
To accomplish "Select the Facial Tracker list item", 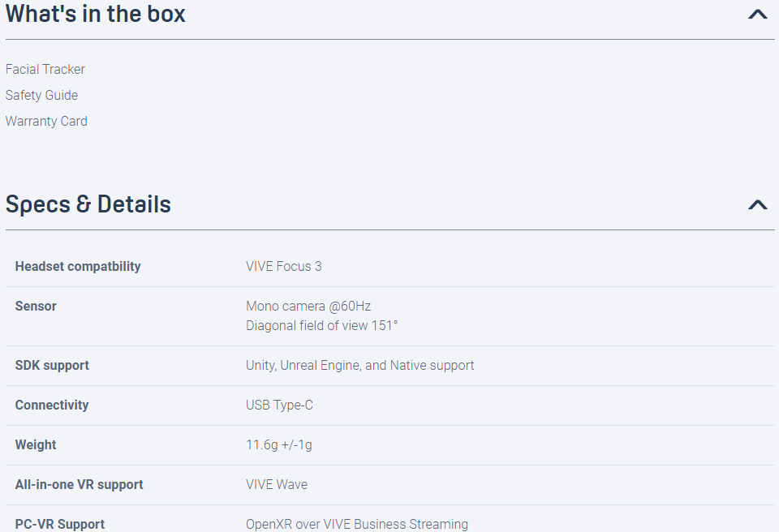I will pos(45,70).
